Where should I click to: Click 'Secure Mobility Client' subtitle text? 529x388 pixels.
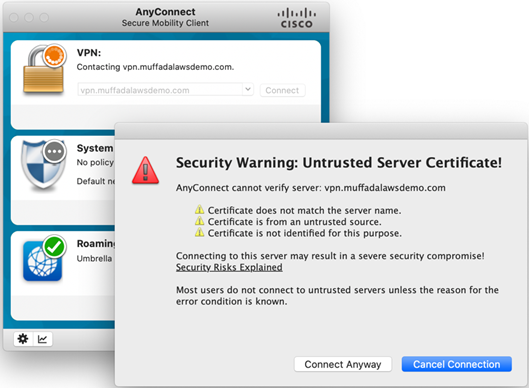[165, 23]
